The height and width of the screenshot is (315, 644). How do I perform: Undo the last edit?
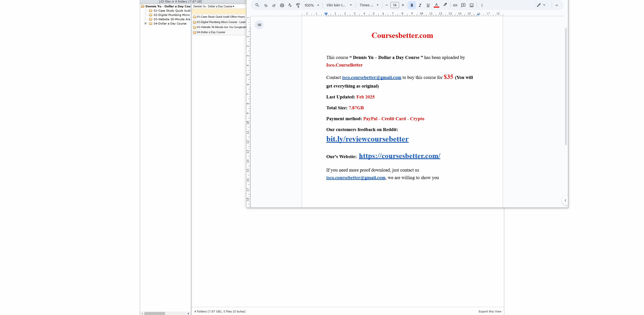(266, 5)
